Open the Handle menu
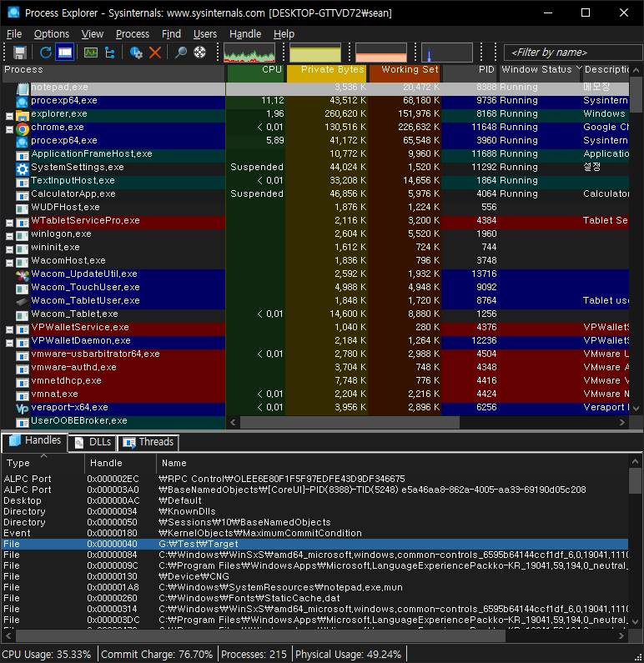644x663 pixels. (x=245, y=34)
